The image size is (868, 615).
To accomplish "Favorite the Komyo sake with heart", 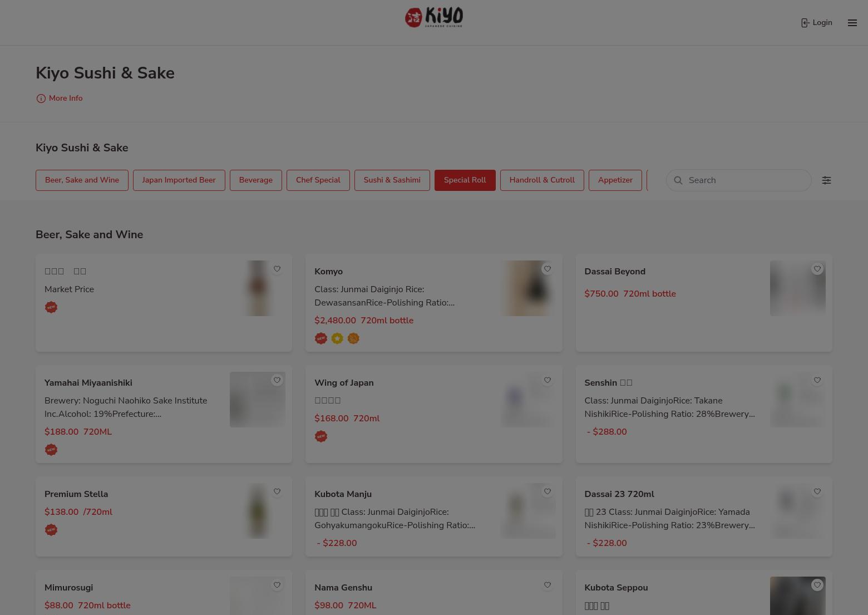I will (547, 269).
